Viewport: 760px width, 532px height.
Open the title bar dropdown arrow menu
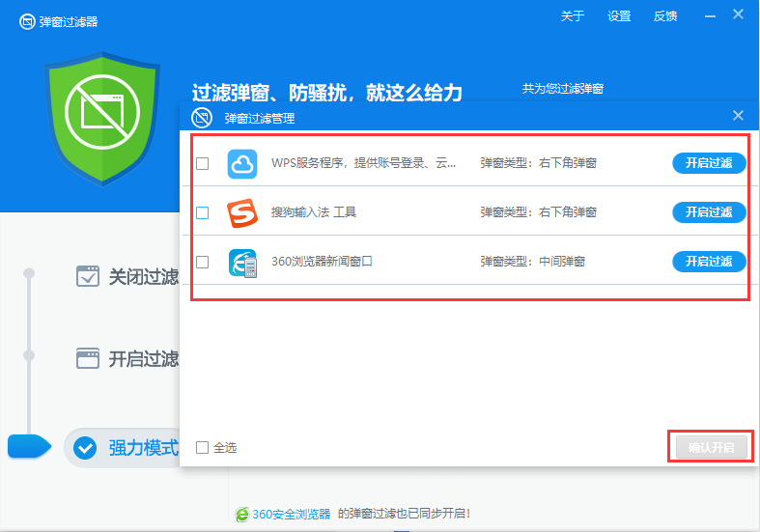[710, 16]
